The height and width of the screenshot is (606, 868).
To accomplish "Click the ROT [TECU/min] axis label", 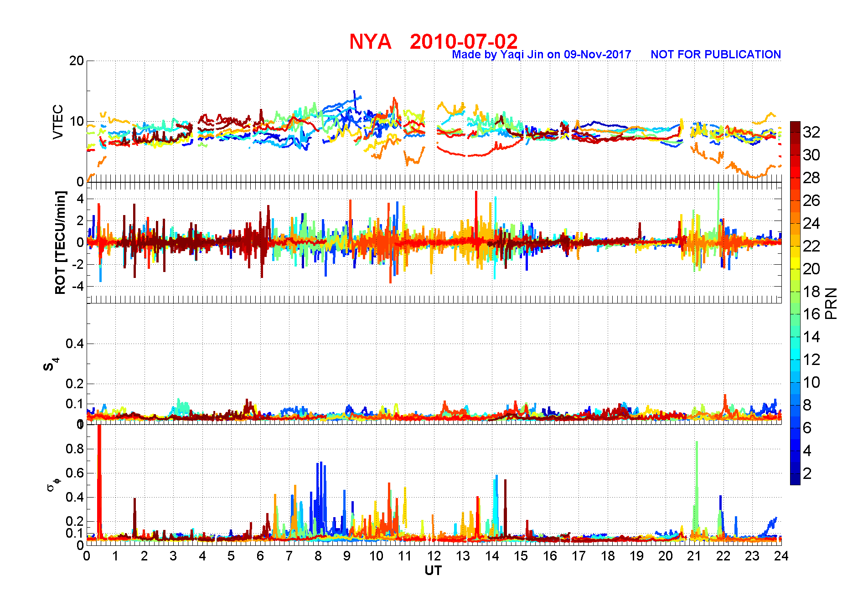I will (x=60, y=243).
